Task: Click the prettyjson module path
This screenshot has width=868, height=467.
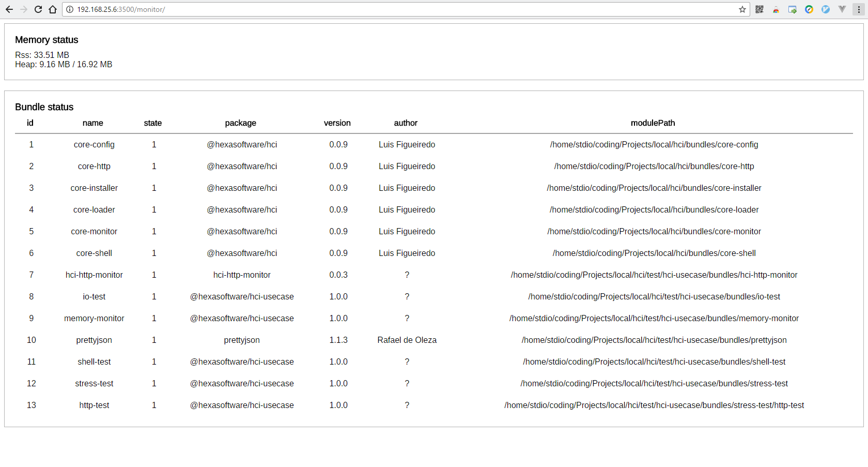Action: pyautogui.click(x=654, y=340)
